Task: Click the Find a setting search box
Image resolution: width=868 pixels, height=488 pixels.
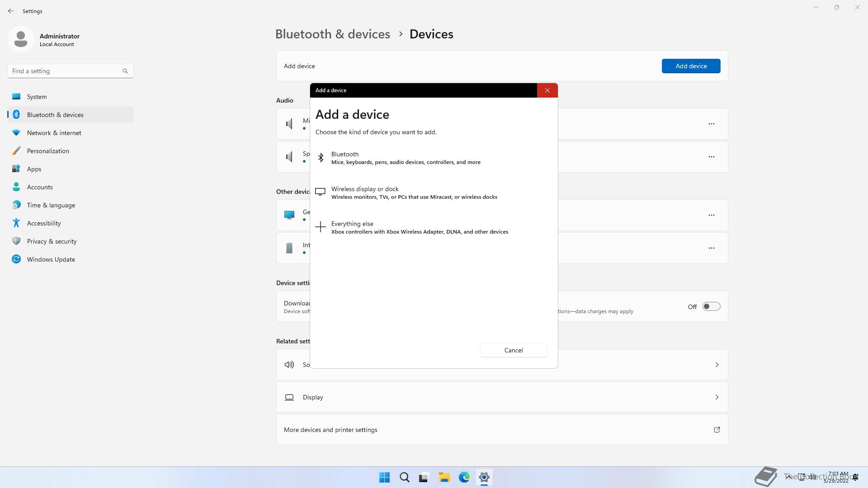Action: coord(66,71)
